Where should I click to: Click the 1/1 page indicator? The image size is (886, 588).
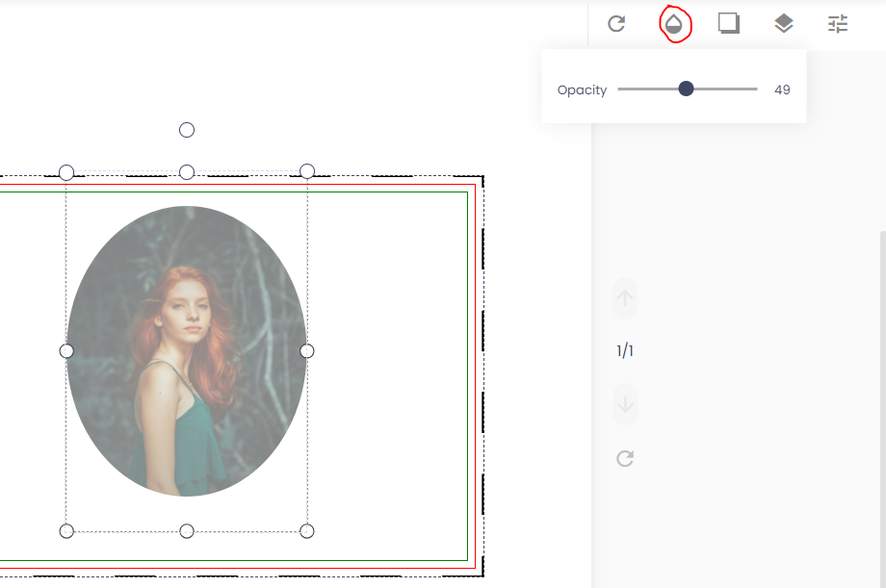coord(625,350)
